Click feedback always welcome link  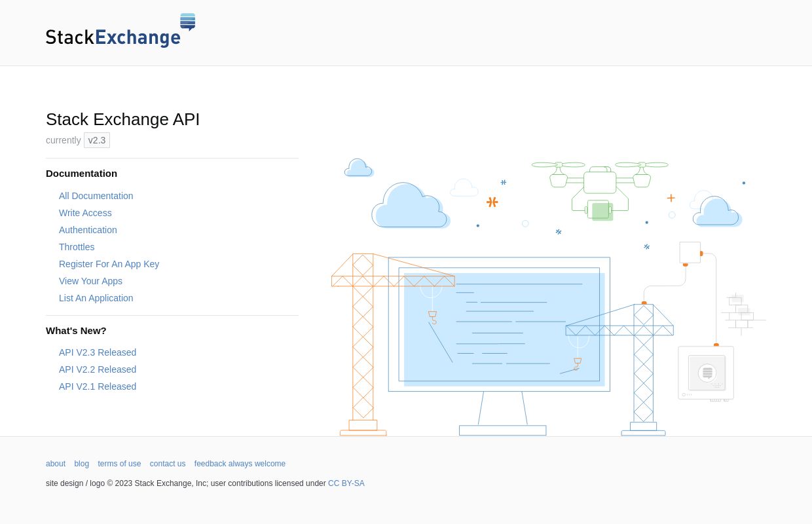[240, 464]
